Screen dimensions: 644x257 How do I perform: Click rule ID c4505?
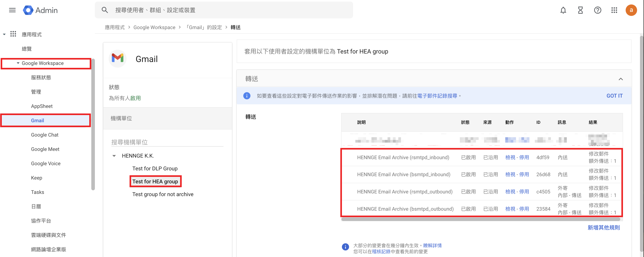click(543, 192)
